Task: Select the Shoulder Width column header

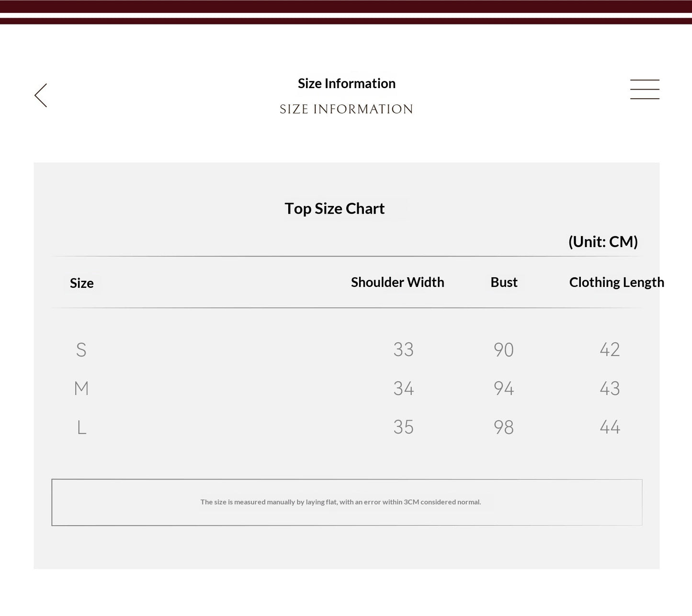Action: tap(397, 282)
